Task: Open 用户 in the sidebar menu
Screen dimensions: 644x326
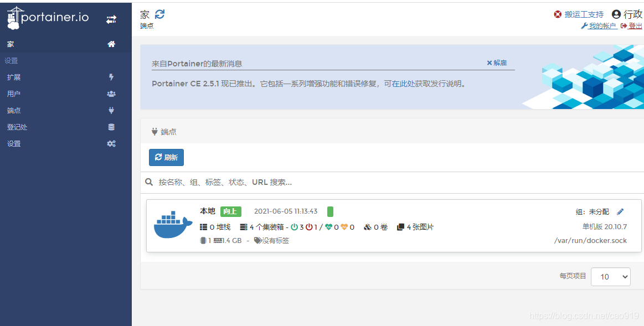Action: click(x=66, y=94)
